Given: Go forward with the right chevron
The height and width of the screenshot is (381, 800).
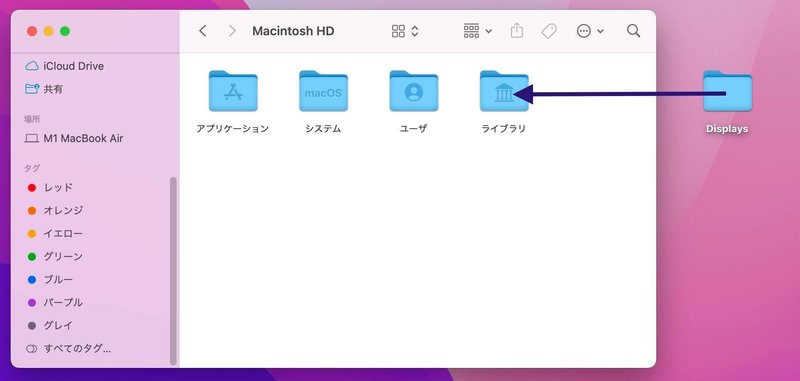Looking at the screenshot, I should coord(232,31).
